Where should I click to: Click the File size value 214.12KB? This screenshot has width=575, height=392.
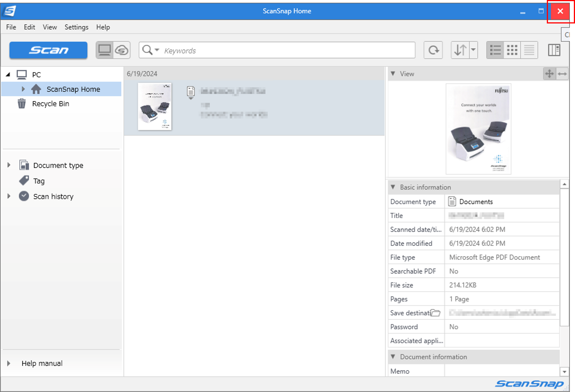point(463,285)
